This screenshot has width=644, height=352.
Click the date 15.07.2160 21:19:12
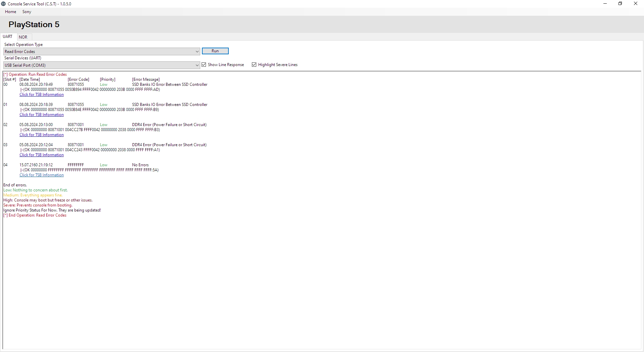coord(36,165)
